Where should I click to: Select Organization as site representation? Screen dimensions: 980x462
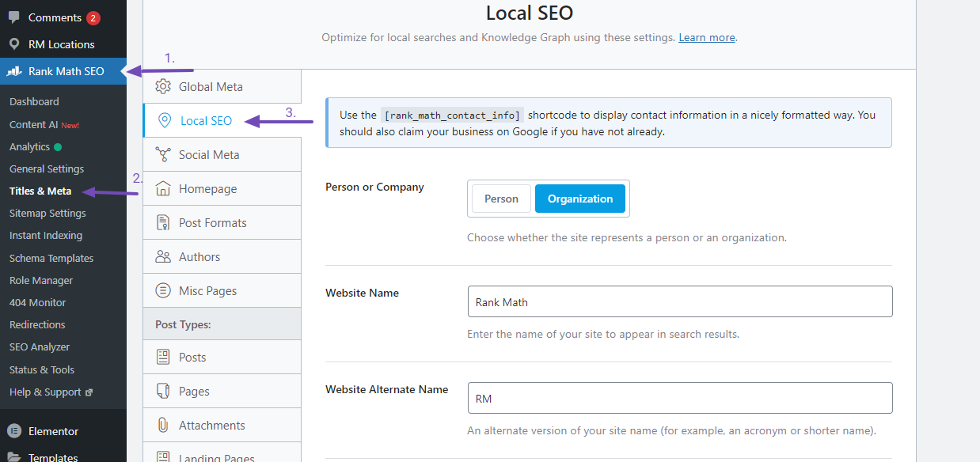tap(580, 199)
